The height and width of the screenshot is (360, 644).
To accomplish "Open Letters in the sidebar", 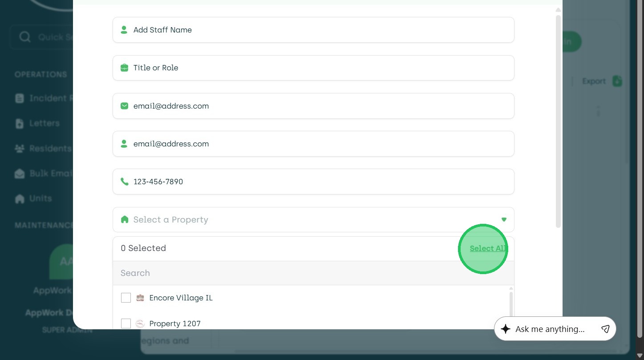I will point(37,123).
